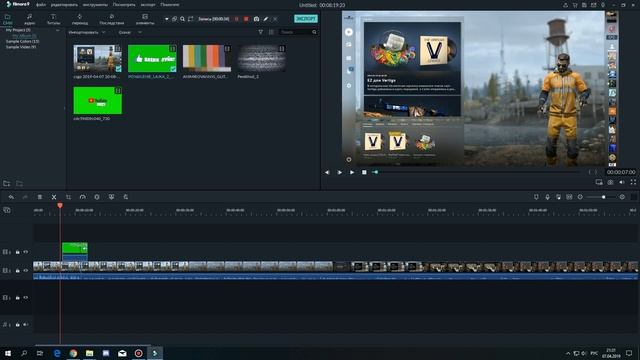Stop the recording with the red square
This screenshot has width=640, height=360.
(246, 19)
